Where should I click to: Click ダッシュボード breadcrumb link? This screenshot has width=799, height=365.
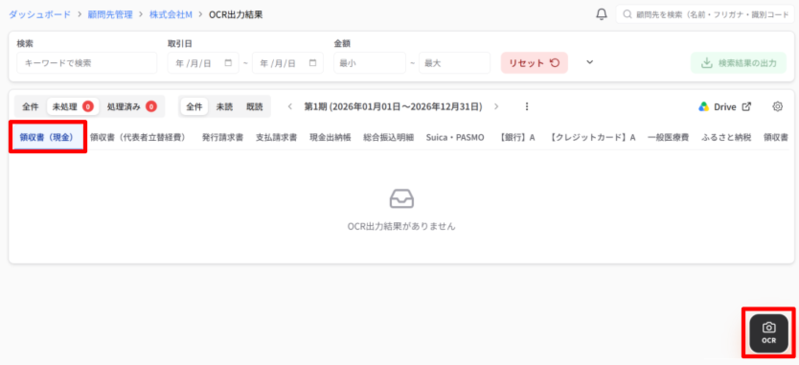point(39,14)
